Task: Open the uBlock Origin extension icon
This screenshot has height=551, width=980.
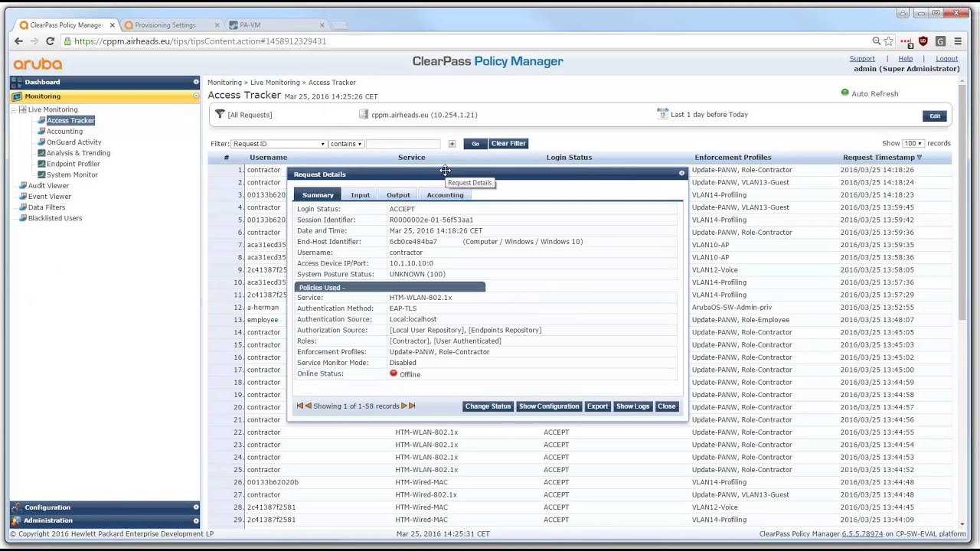Action: coord(923,41)
